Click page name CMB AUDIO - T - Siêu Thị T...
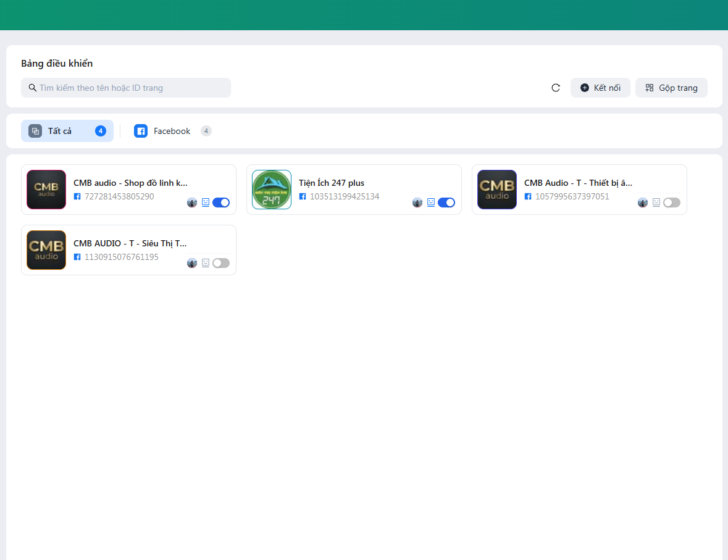The width and height of the screenshot is (728, 560). click(x=130, y=243)
